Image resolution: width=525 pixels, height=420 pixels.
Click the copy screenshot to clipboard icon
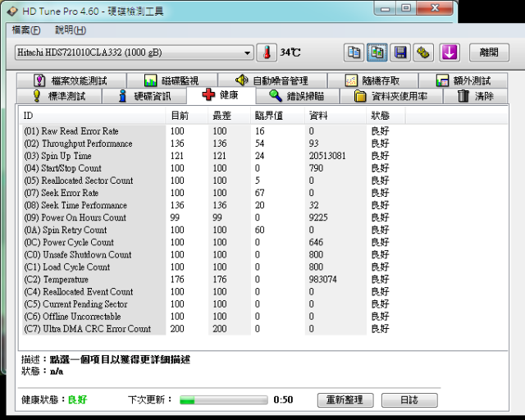click(377, 52)
